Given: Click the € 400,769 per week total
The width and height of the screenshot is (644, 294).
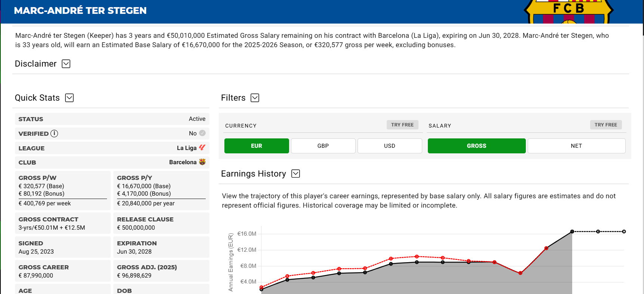Looking at the screenshot, I should [x=45, y=203].
